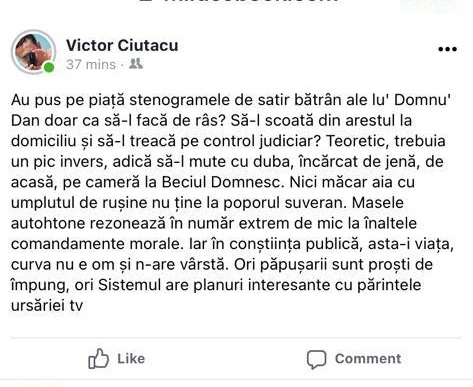473x387 pixels.
Task: Click the phrase 'poporul suveran' in the post
Action: tap(285, 203)
